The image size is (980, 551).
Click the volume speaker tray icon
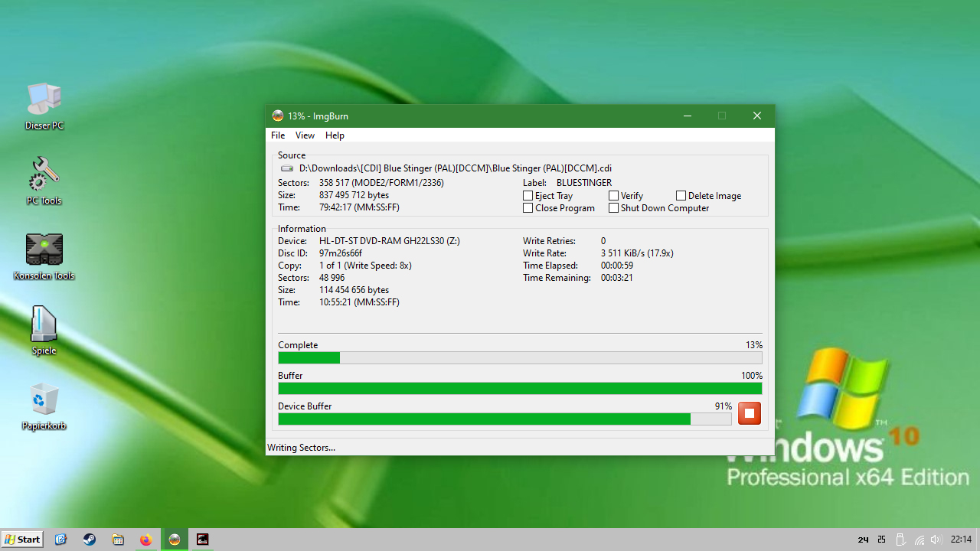click(936, 540)
